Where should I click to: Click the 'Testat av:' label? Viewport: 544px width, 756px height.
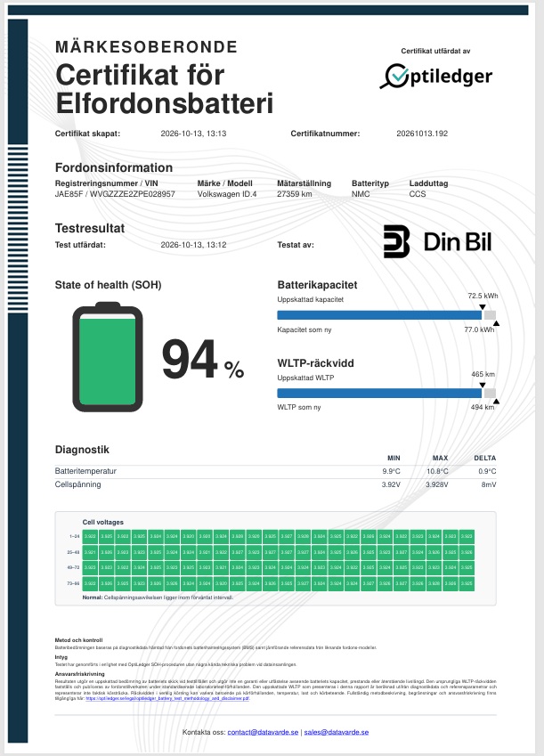coord(296,245)
